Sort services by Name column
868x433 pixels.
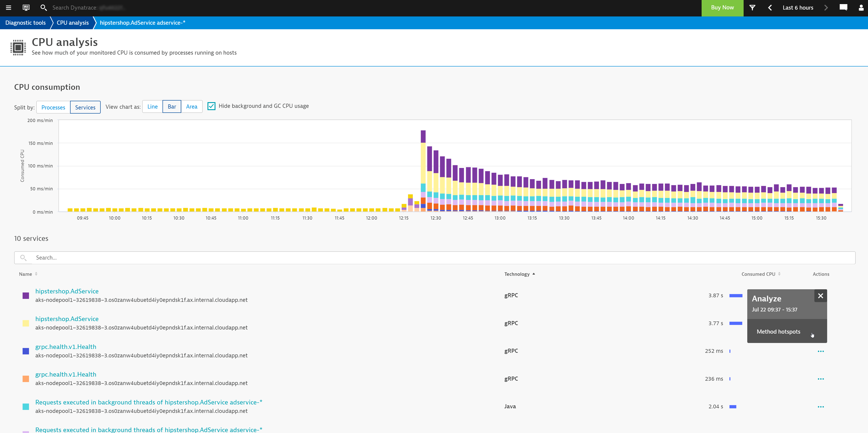tap(28, 274)
